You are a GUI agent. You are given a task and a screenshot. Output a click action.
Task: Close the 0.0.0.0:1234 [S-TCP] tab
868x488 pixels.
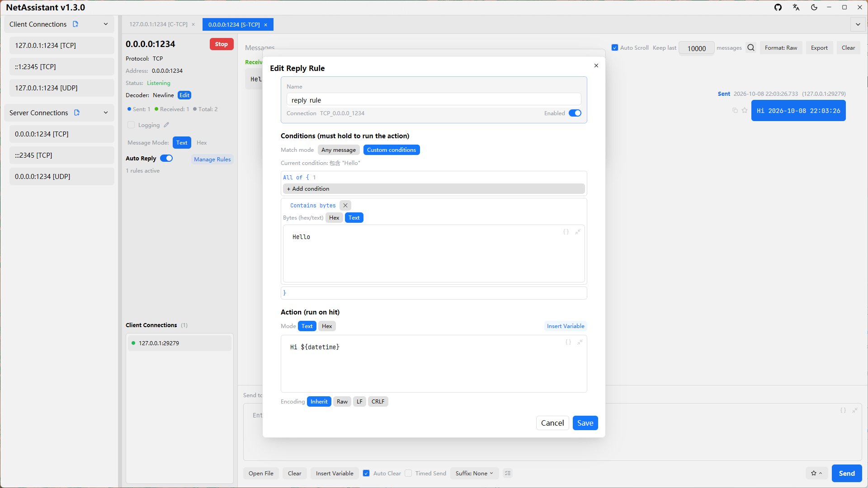pos(266,25)
